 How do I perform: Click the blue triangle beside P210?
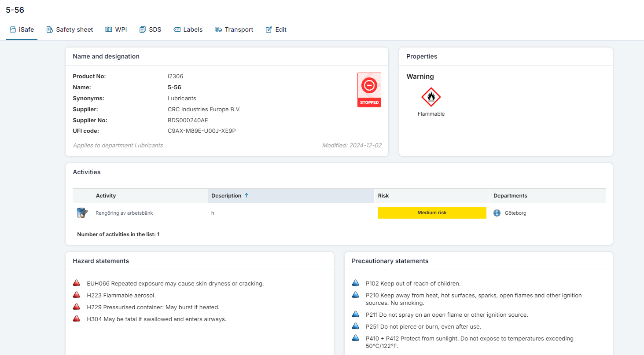356,295
